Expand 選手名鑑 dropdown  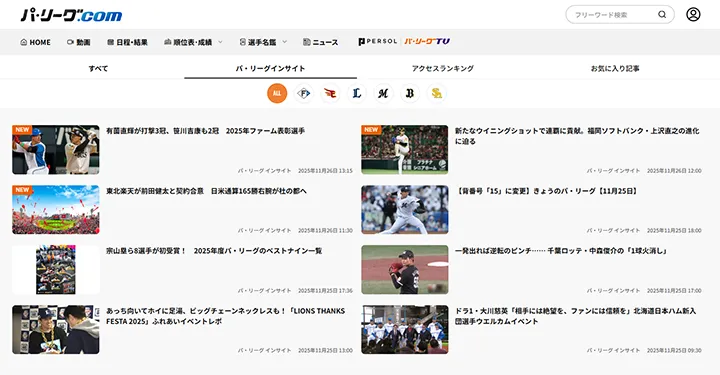click(263, 42)
